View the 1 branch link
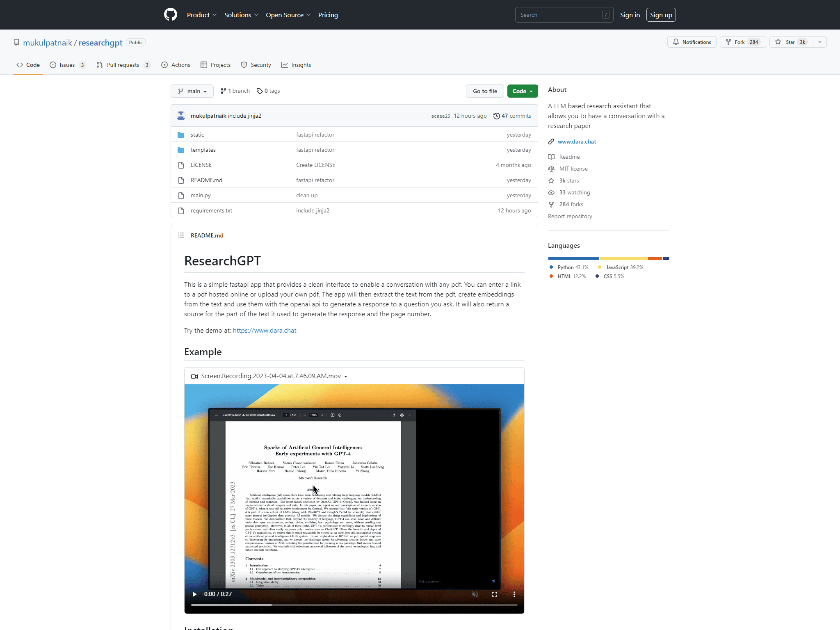This screenshot has width=840, height=630. coord(235,91)
